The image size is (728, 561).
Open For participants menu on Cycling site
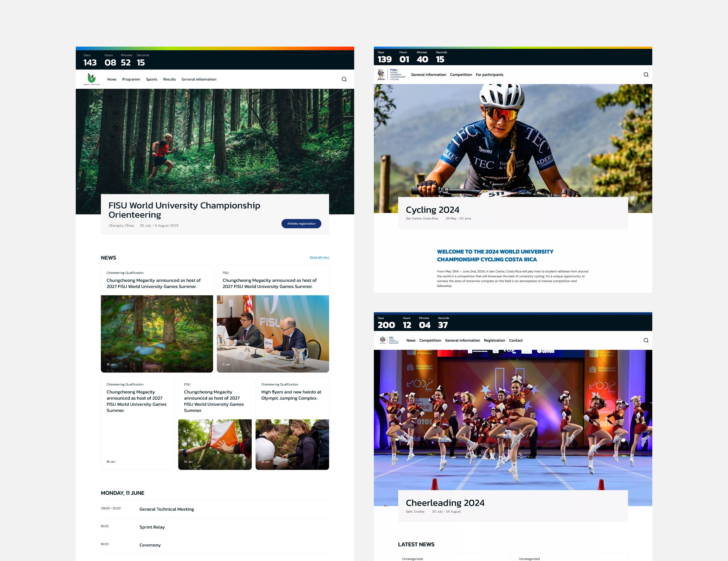tap(489, 74)
